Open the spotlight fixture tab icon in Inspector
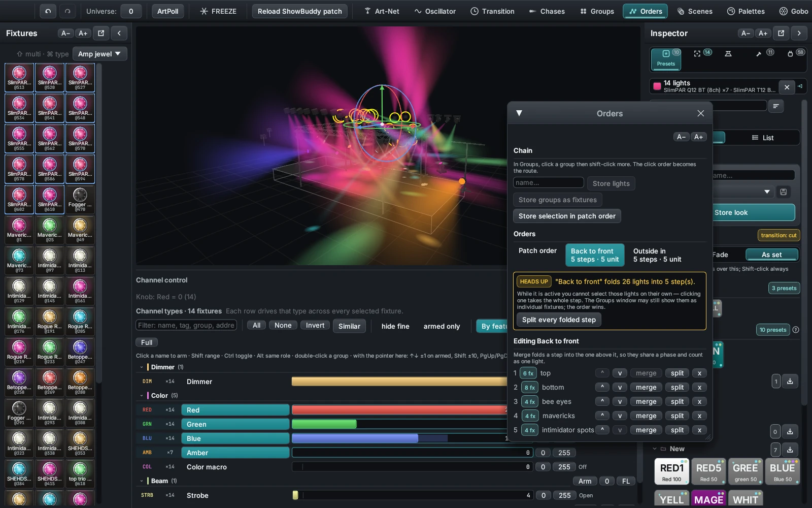Image resolution: width=812 pixels, height=508 pixels. pos(728,53)
